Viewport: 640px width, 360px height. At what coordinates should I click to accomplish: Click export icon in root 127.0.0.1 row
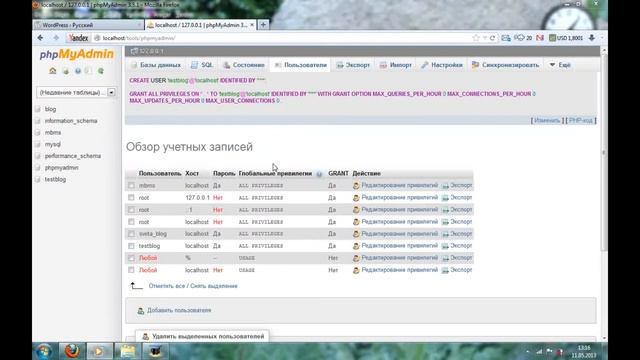445,198
